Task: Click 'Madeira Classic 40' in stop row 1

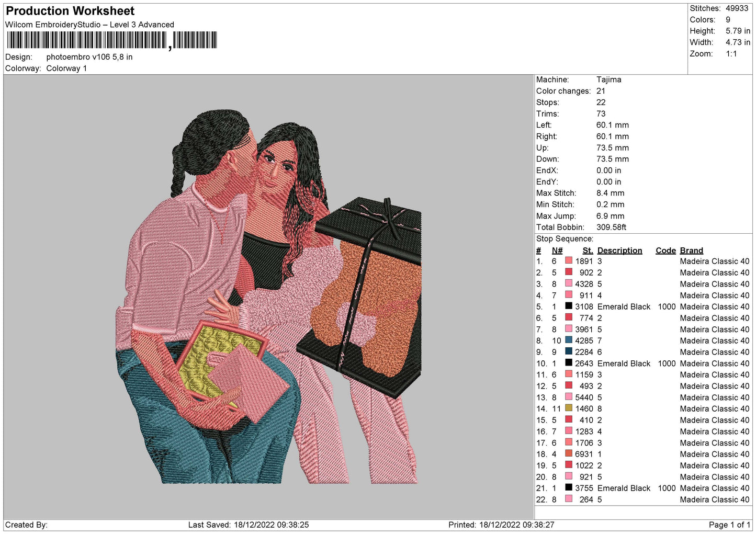Action: point(715,261)
